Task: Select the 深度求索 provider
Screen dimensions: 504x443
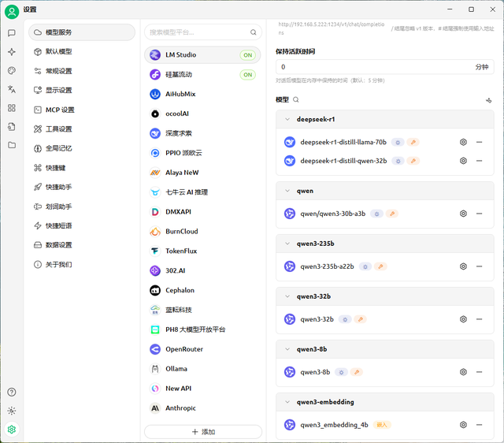Action: [x=202, y=133]
